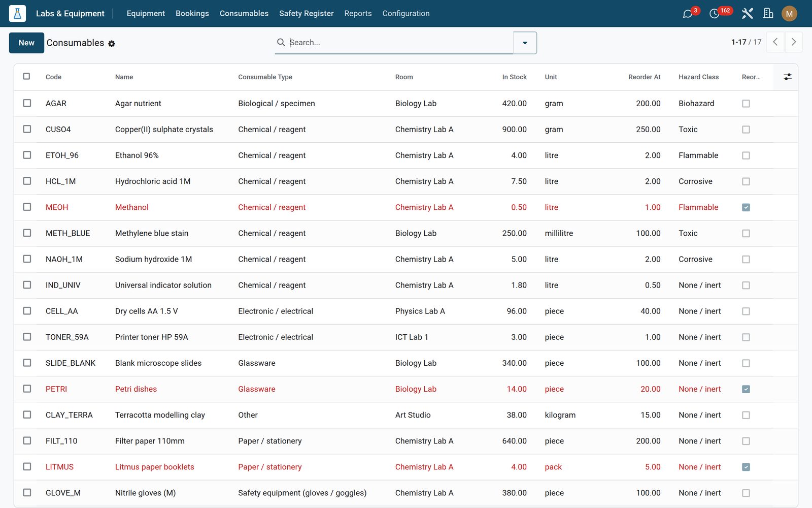Go to the next page arrow

tap(794, 42)
